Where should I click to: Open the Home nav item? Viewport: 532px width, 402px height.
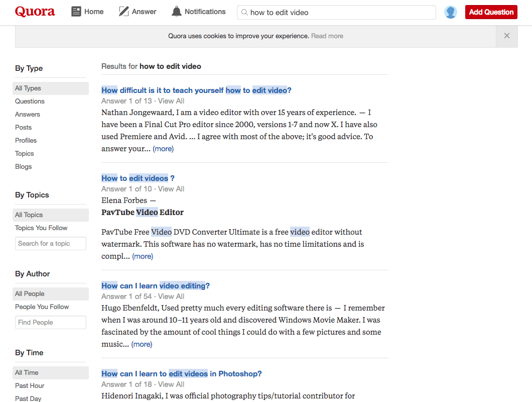(87, 12)
